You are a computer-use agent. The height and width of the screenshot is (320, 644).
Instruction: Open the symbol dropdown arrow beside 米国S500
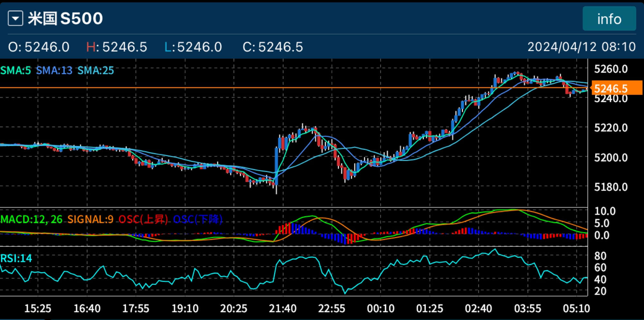point(15,18)
